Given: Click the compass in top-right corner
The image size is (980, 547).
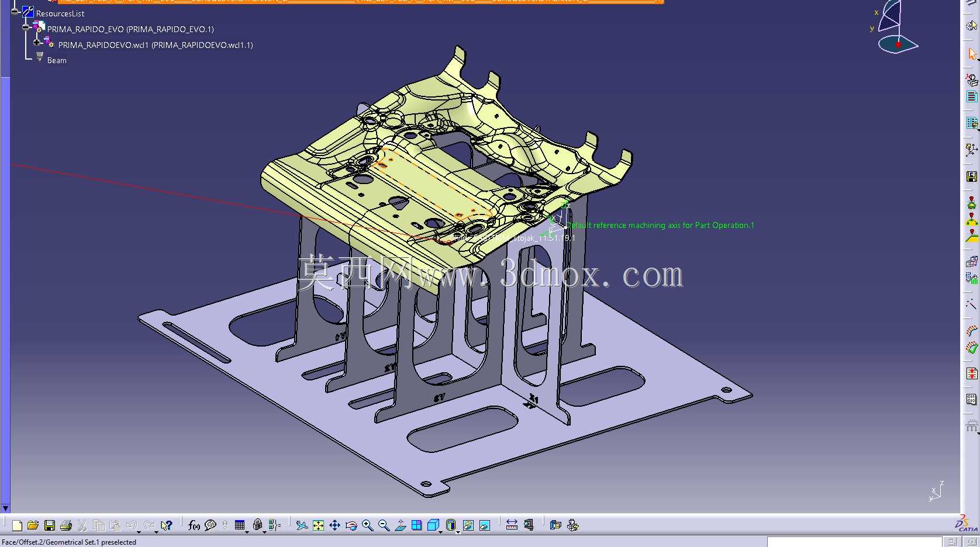Looking at the screenshot, I should click(897, 27).
